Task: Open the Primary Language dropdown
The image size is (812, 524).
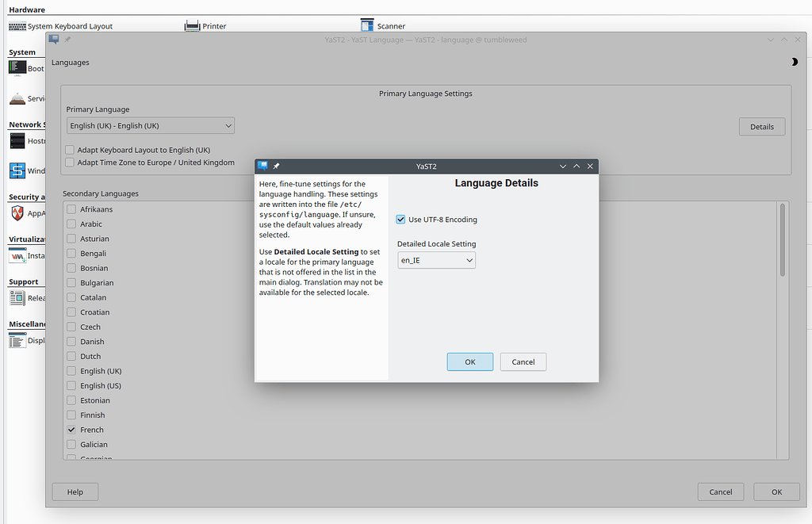Action: [x=150, y=125]
